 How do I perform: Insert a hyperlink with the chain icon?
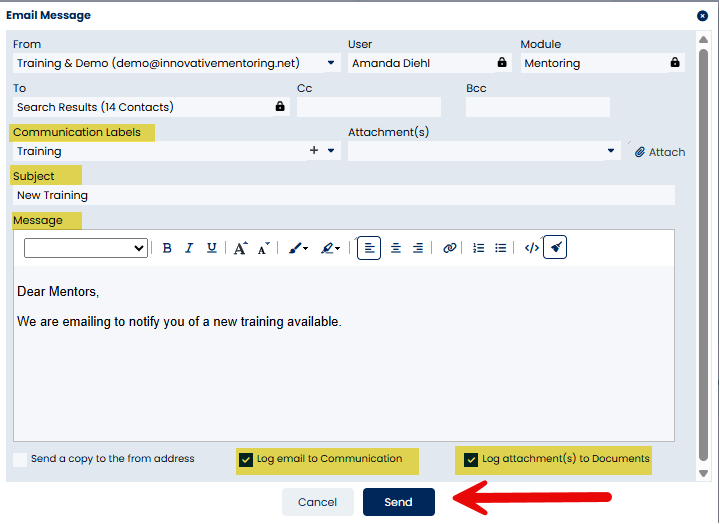point(449,248)
